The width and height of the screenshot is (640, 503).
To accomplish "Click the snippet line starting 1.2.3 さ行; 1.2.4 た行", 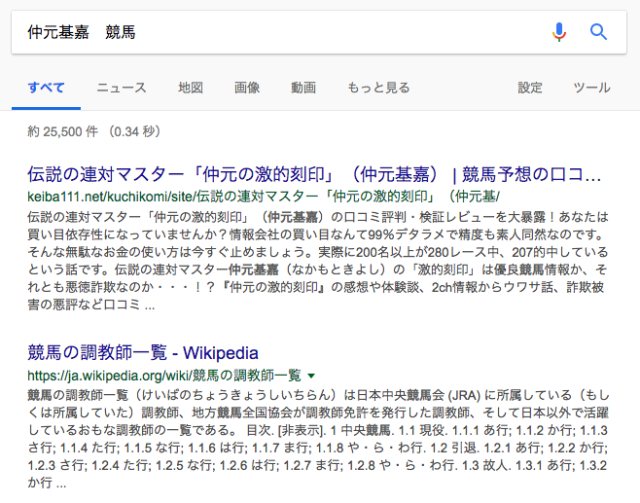I will pyautogui.click(x=318, y=465).
